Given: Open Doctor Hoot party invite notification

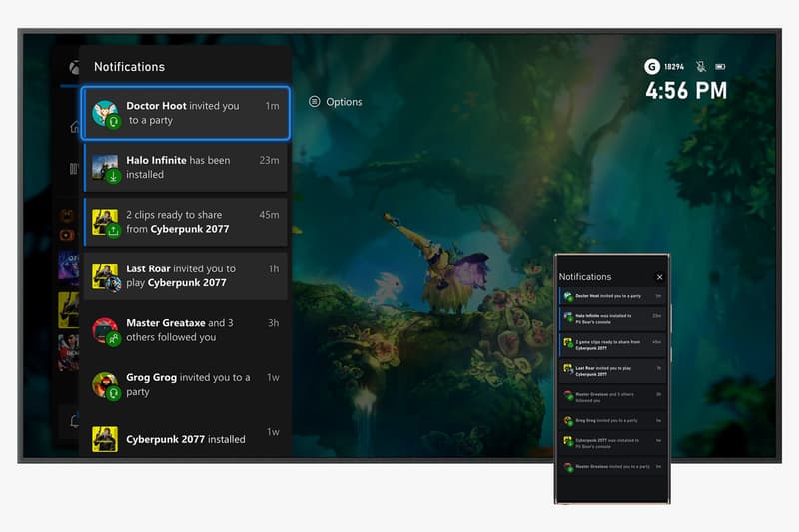Looking at the screenshot, I should [x=186, y=113].
